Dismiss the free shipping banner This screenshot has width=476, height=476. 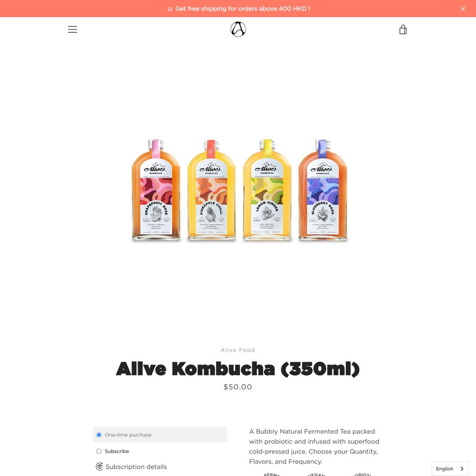[463, 9]
